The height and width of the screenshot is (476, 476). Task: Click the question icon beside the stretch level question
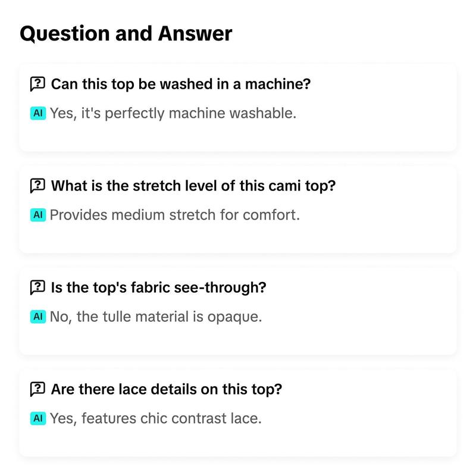pos(37,186)
